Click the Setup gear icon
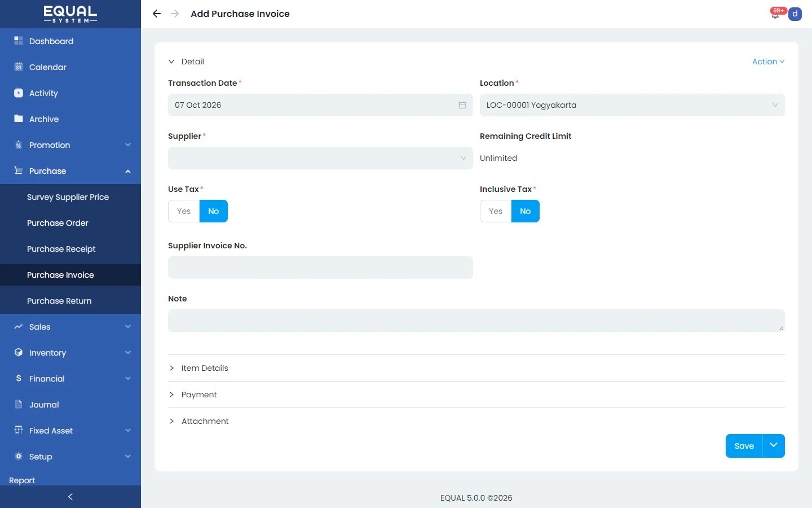Screen dimensions: 812x508 click(x=19, y=456)
